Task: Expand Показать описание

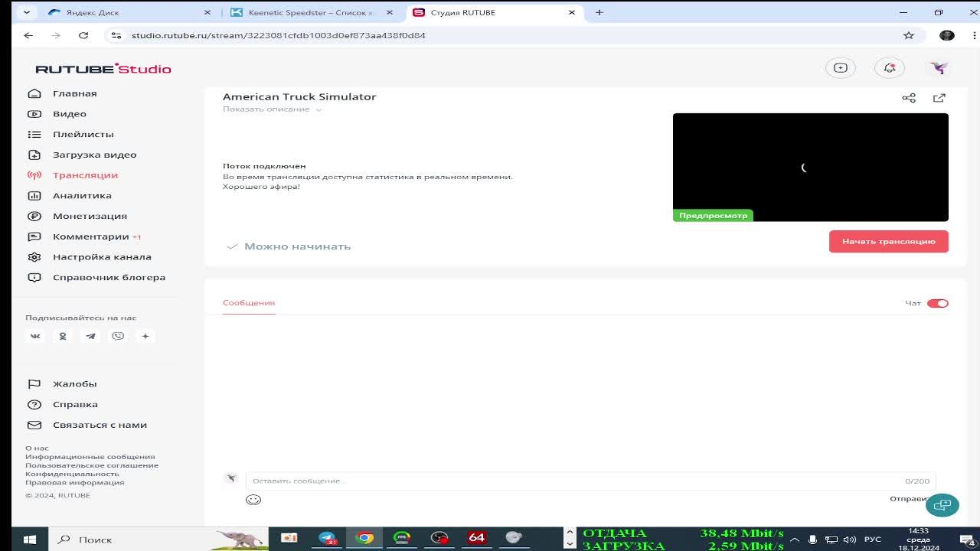Action: 272,109
